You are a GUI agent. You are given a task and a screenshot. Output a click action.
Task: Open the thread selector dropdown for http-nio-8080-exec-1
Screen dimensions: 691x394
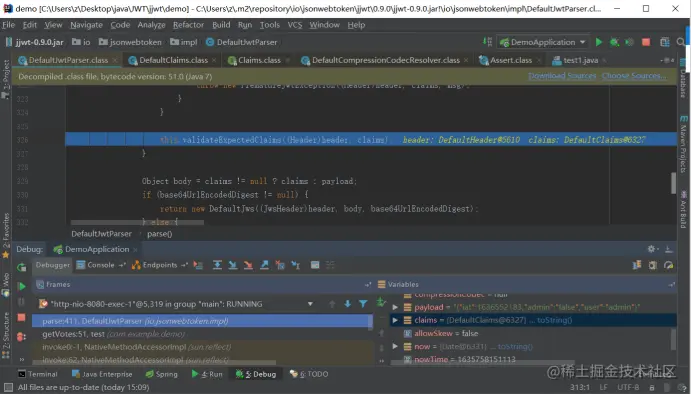310,304
